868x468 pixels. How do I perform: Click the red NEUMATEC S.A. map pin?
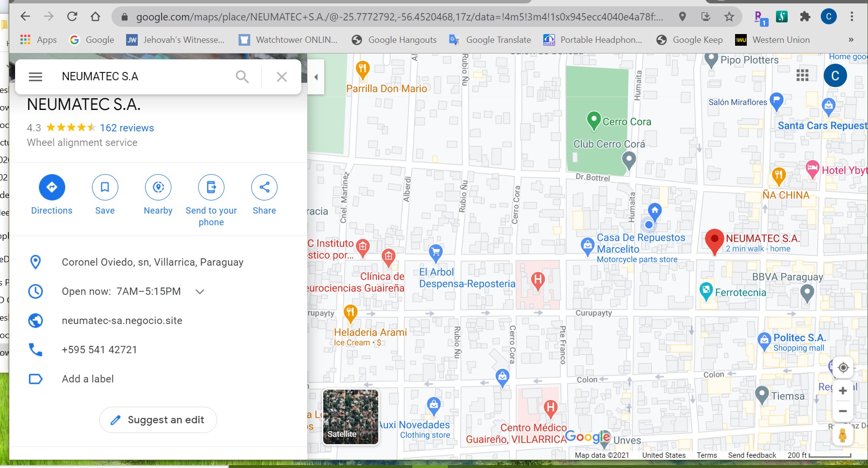(714, 242)
